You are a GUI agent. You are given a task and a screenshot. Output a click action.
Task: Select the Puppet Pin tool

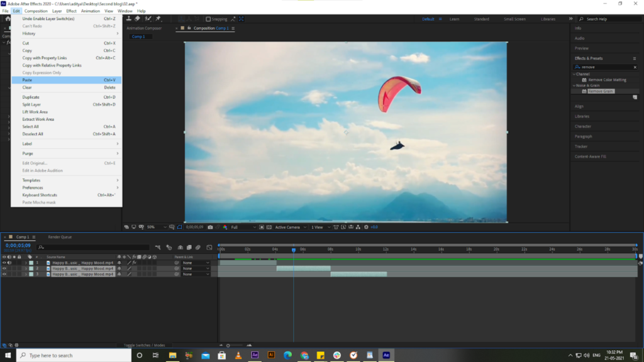pyautogui.click(x=158, y=18)
